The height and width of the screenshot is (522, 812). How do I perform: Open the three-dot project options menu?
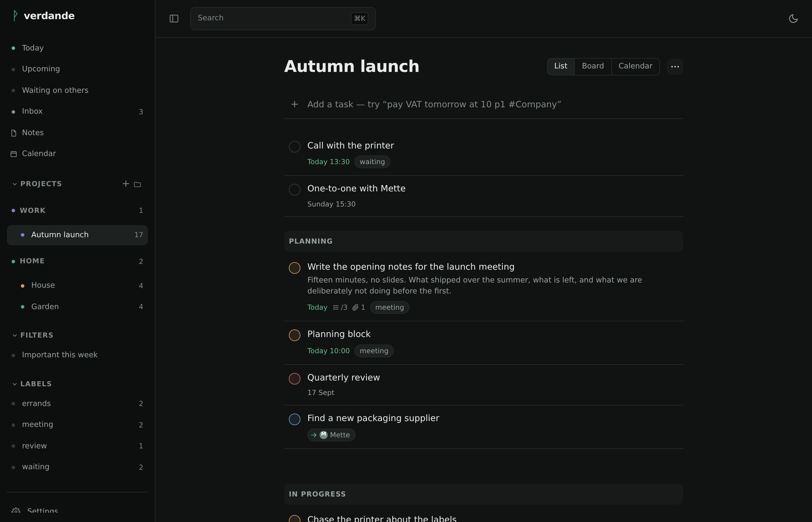coord(675,66)
